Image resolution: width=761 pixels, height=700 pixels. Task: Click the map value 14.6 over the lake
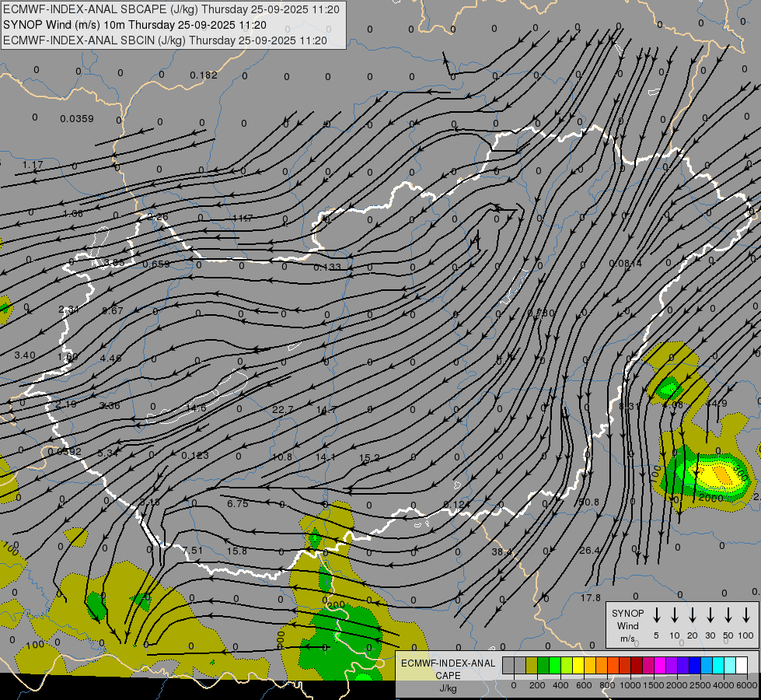(x=196, y=408)
